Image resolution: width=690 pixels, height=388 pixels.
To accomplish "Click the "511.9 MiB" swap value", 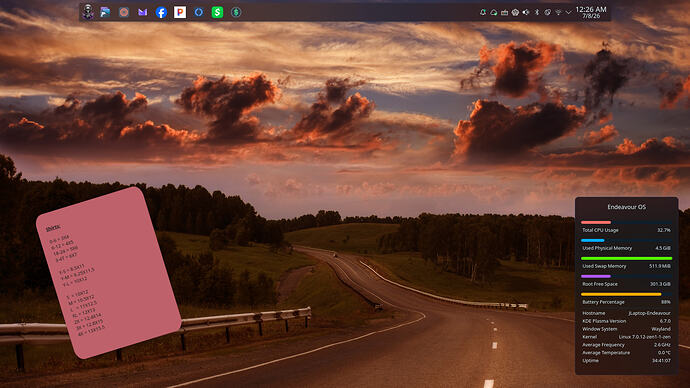I will tap(660, 266).
